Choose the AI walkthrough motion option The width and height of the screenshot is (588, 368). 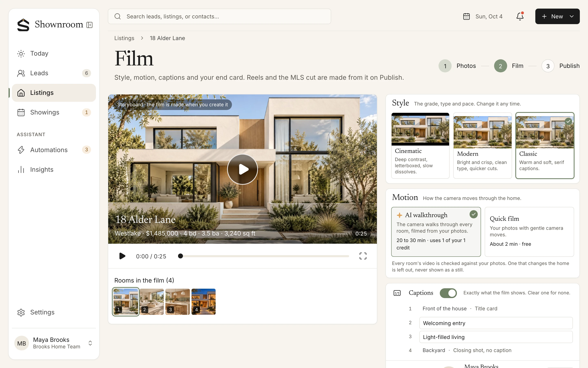[436, 232]
